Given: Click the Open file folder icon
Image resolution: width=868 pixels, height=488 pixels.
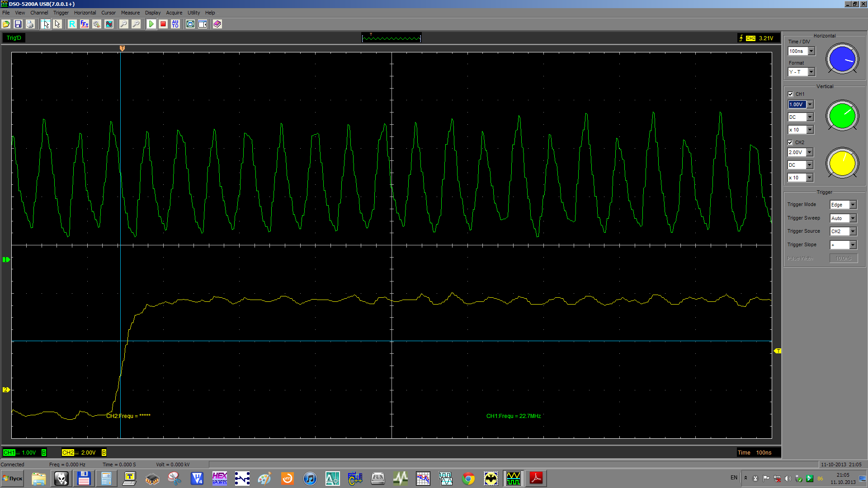Looking at the screenshot, I should coord(6,24).
